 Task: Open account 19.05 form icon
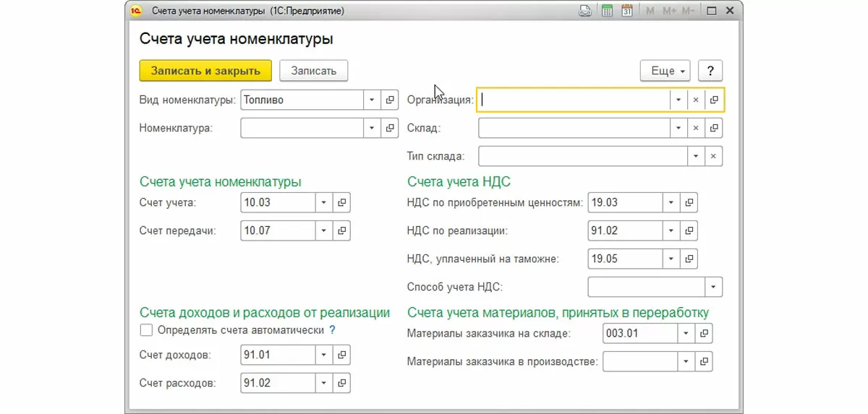pos(689,259)
